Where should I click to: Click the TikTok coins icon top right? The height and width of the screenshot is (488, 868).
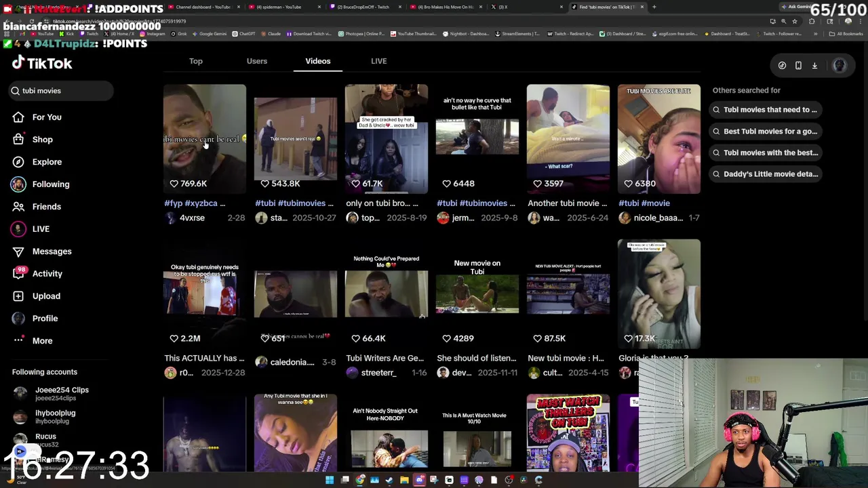782,66
